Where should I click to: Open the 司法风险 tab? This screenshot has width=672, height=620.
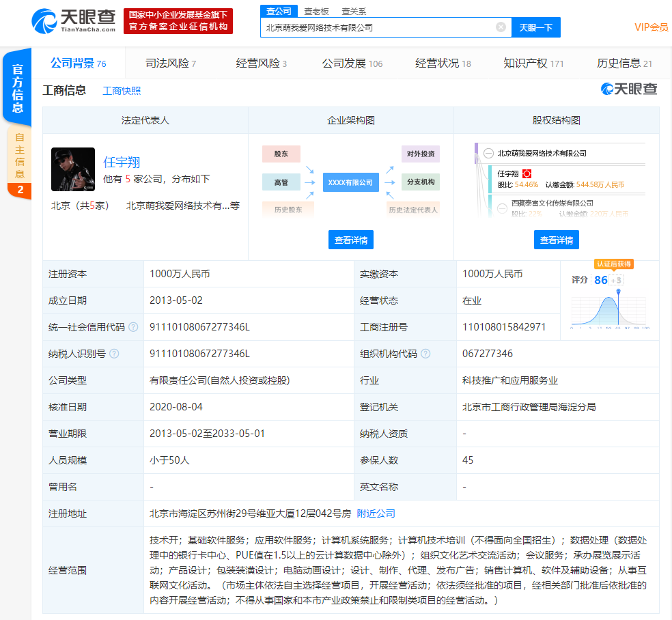tap(171, 64)
